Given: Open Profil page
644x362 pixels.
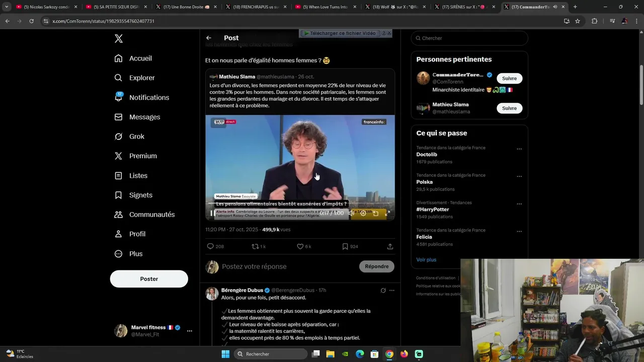Looking at the screenshot, I should (130, 234).
